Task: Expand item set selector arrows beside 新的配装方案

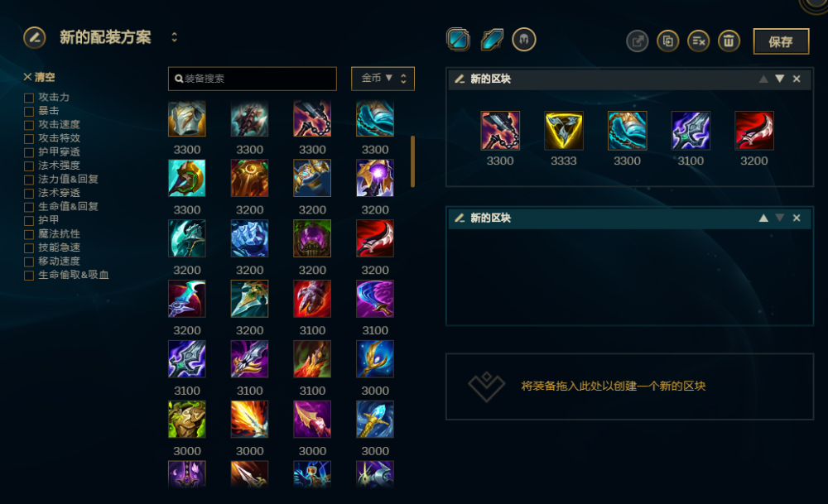Action: pos(174,37)
